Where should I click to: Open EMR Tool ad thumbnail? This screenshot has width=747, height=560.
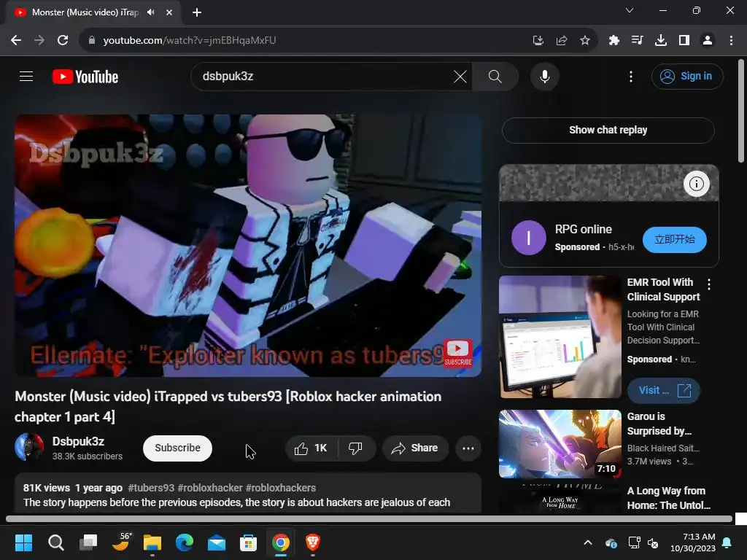(560, 337)
